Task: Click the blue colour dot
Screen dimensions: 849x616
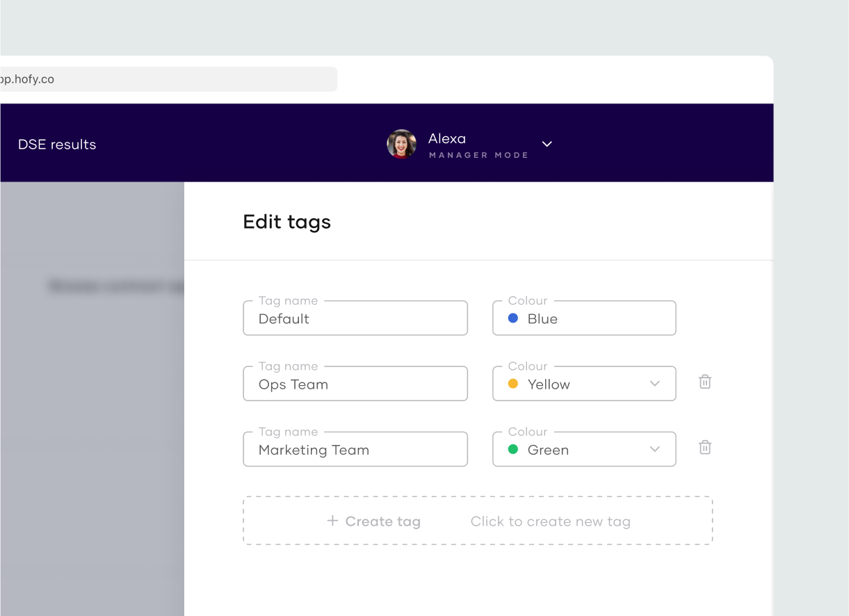Action: 513,318
